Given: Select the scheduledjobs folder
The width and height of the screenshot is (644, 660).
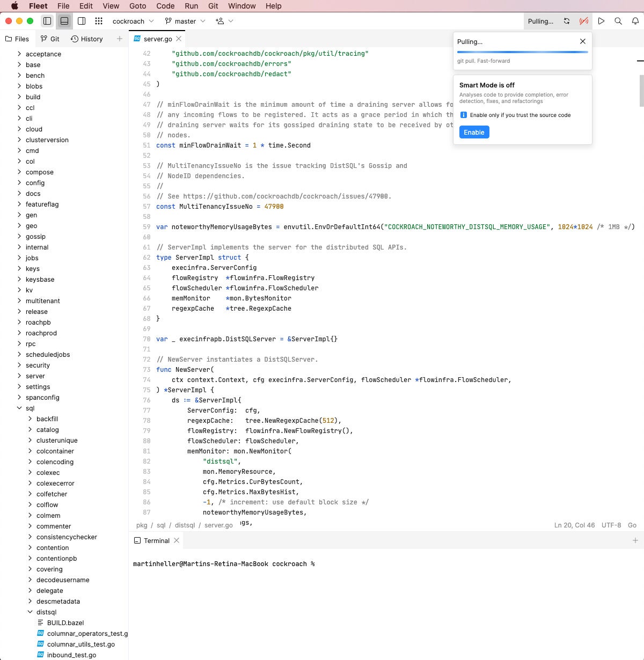Looking at the screenshot, I should click(48, 354).
